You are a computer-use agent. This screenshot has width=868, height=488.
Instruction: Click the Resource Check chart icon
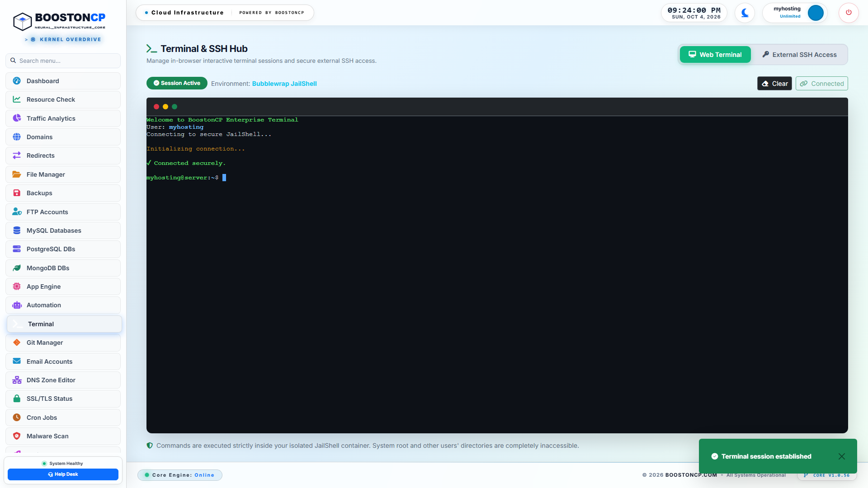[17, 99]
